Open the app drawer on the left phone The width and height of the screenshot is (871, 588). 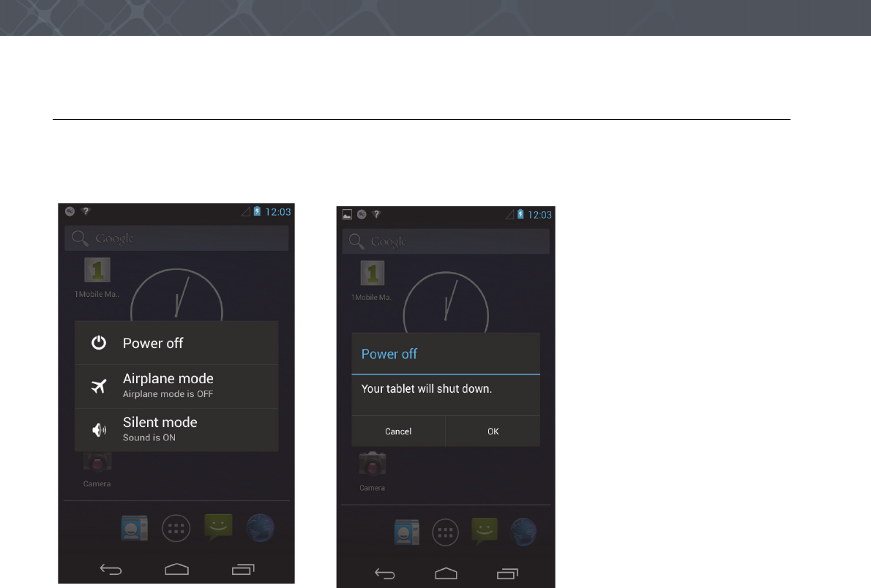click(x=176, y=528)
